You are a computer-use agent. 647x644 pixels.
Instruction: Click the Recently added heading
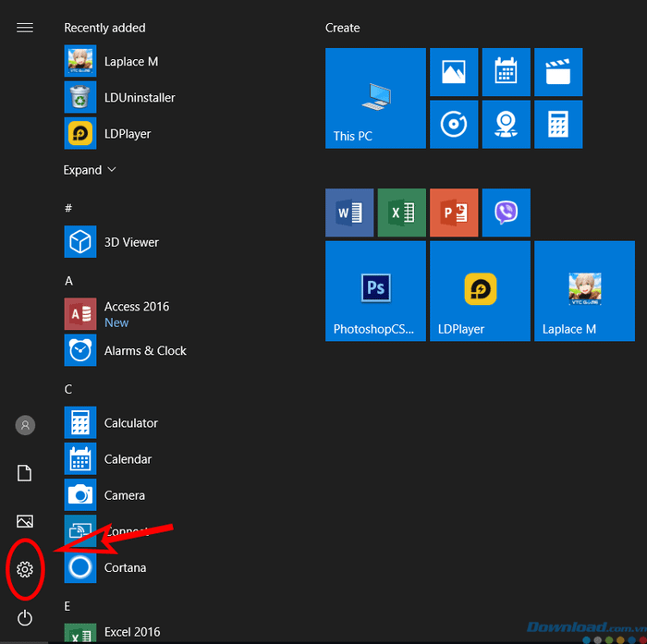pos(104,28)
